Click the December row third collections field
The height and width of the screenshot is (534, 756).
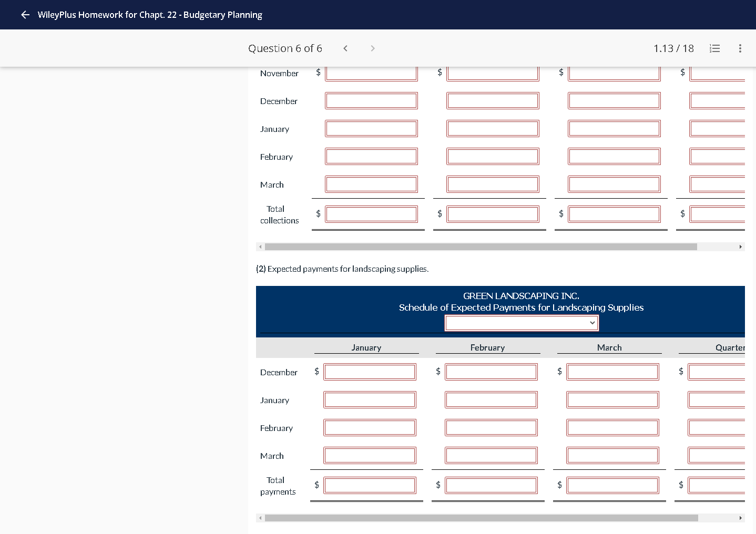[614, 100]
